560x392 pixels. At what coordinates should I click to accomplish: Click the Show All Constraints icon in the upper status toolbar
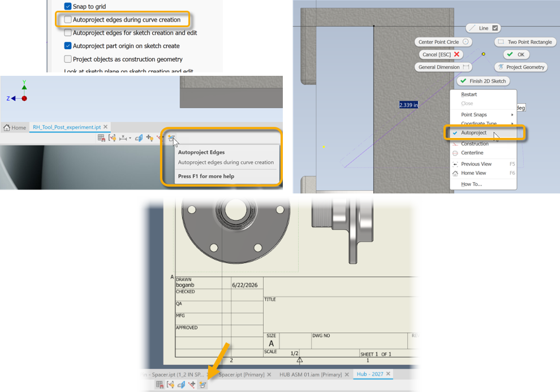(112, 138)
